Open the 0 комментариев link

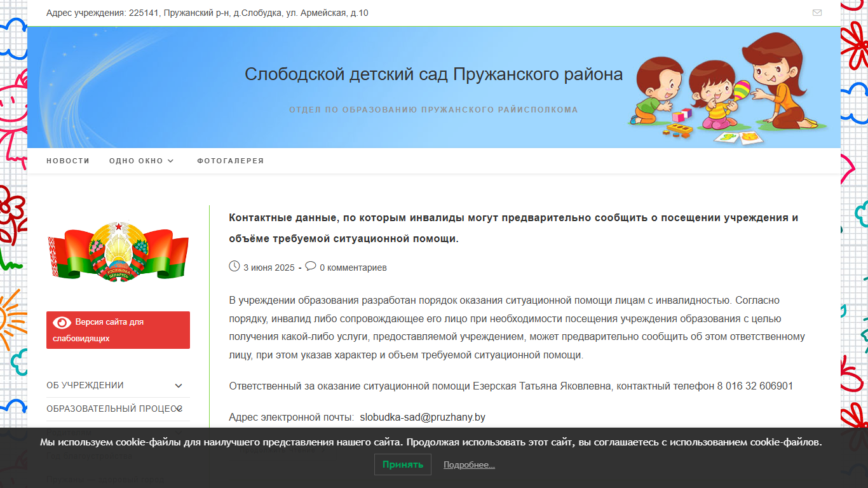click(353, 268)
